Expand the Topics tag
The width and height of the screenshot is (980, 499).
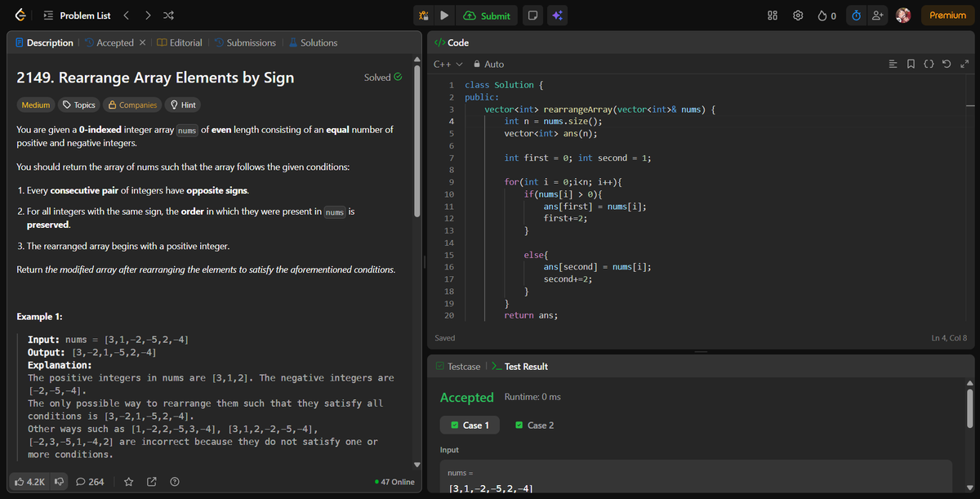pos(79,105)
